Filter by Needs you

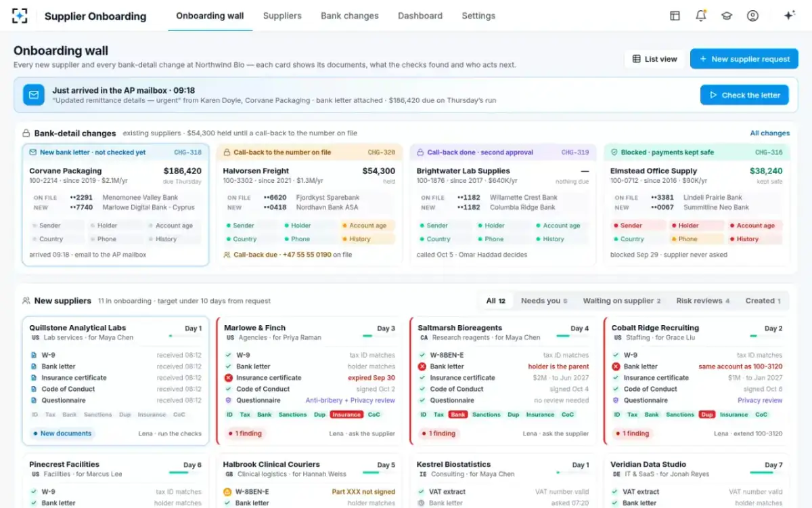(x=544, y=301)
